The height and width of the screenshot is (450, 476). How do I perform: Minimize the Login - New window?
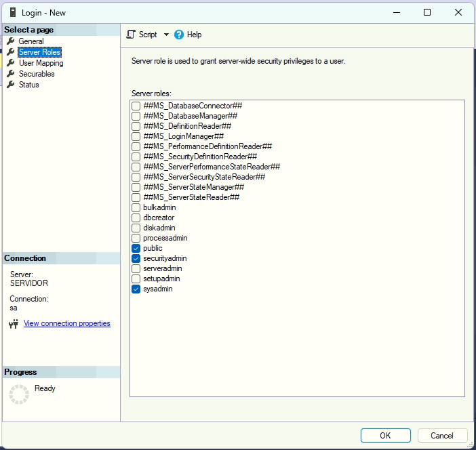(x=397, y=12)
